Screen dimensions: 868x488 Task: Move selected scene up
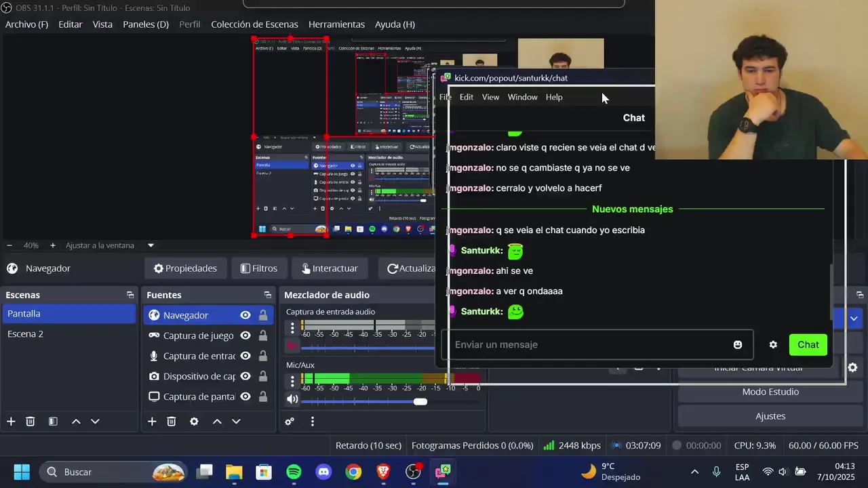(76, 422)
